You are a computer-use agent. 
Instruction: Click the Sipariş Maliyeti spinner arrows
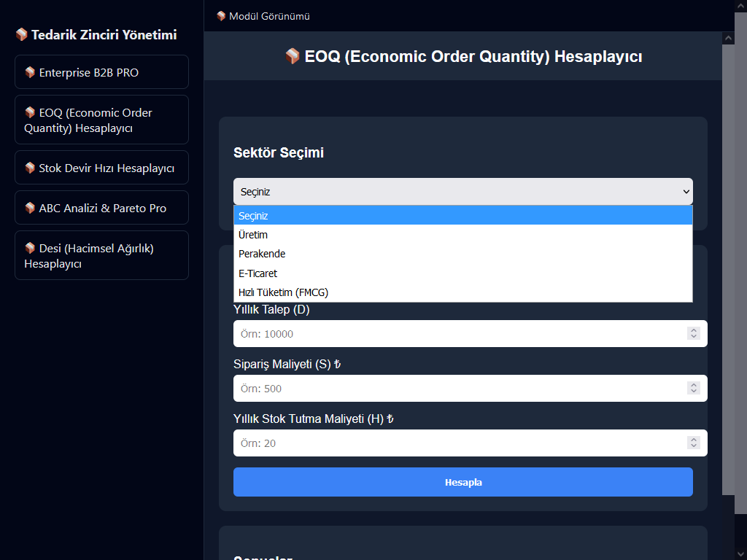point(693,389)
